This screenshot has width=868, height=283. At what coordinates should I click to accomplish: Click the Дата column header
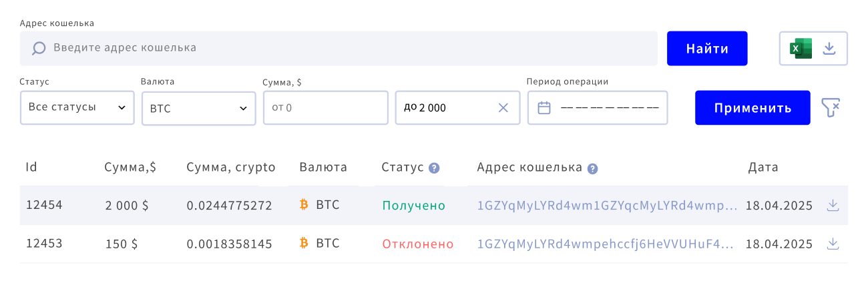click(x=763, y=168)
